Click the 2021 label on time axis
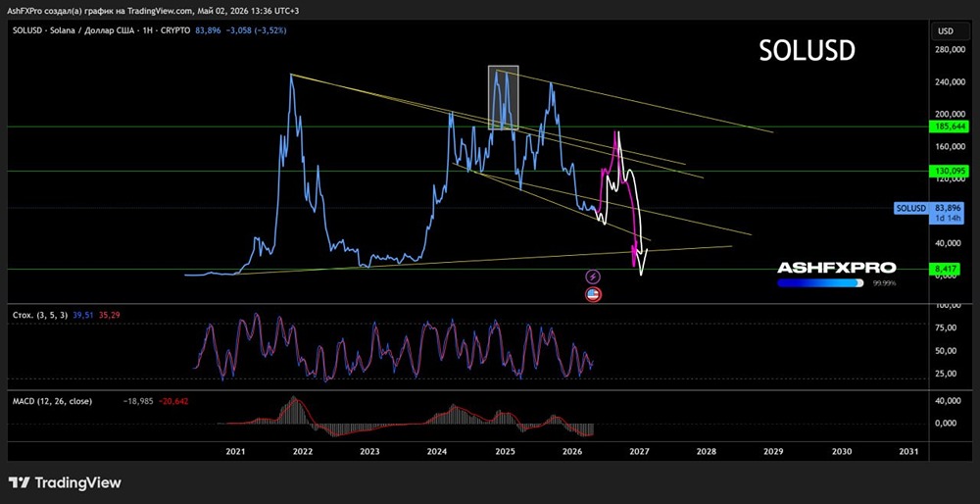This screenshot has height=504, width=980. coord(235,451)
